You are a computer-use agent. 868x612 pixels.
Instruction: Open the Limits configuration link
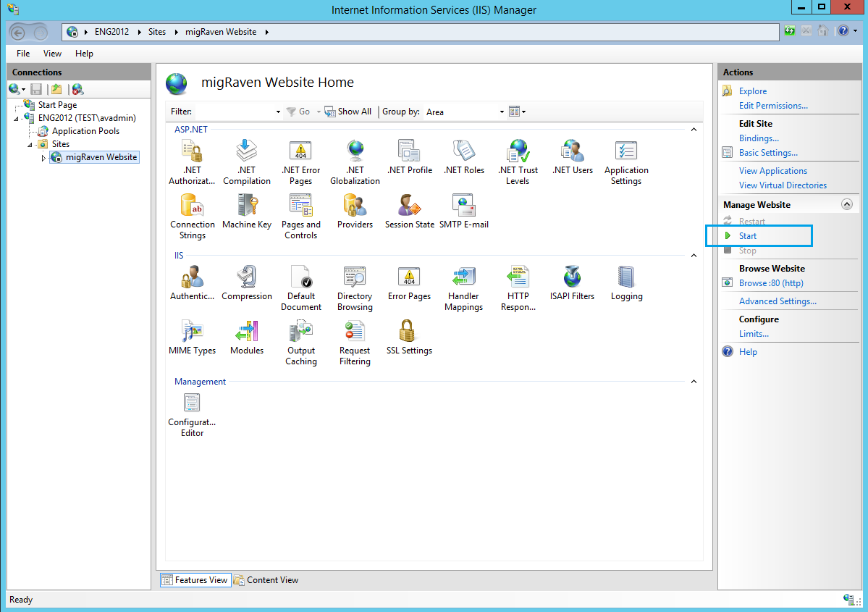[754, 334]
